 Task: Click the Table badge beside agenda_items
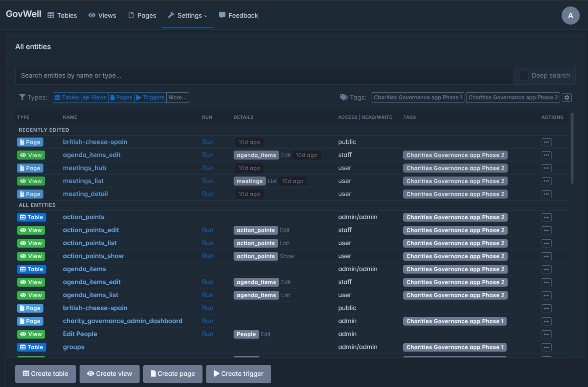pos(32,269)
